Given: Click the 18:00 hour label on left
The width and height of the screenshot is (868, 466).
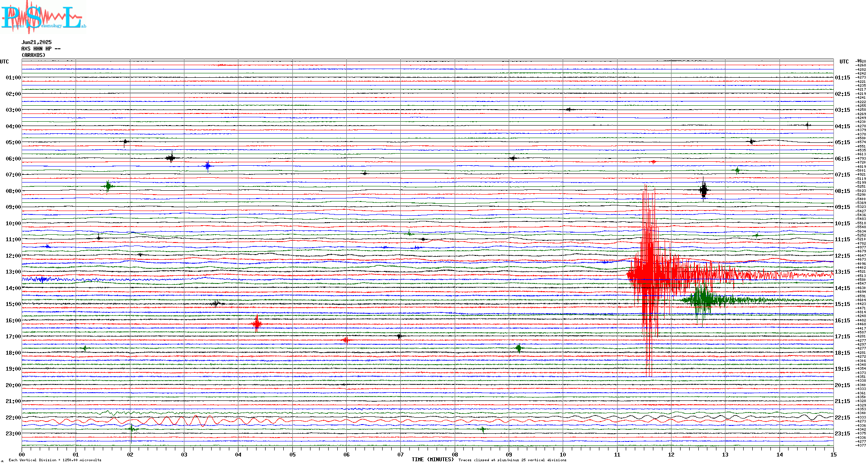Looking at the screenshot, I should pyautogui.click(x=13, y=353).
